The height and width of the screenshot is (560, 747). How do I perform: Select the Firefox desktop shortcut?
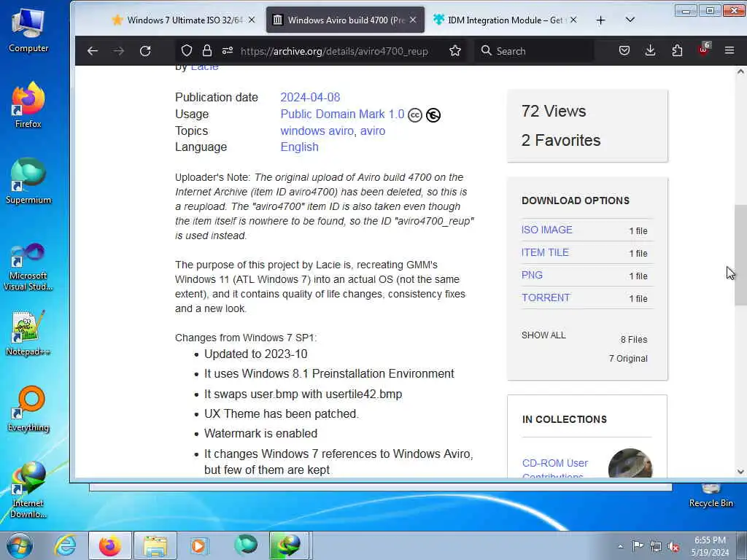(x=28, y=105)
